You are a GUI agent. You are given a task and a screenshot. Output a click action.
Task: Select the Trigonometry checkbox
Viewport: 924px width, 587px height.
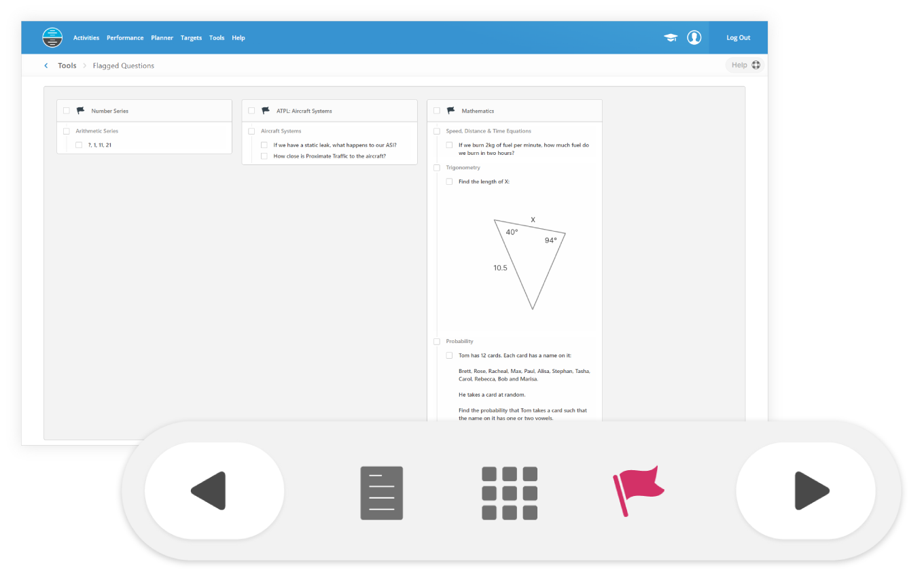tap(437, 168)
